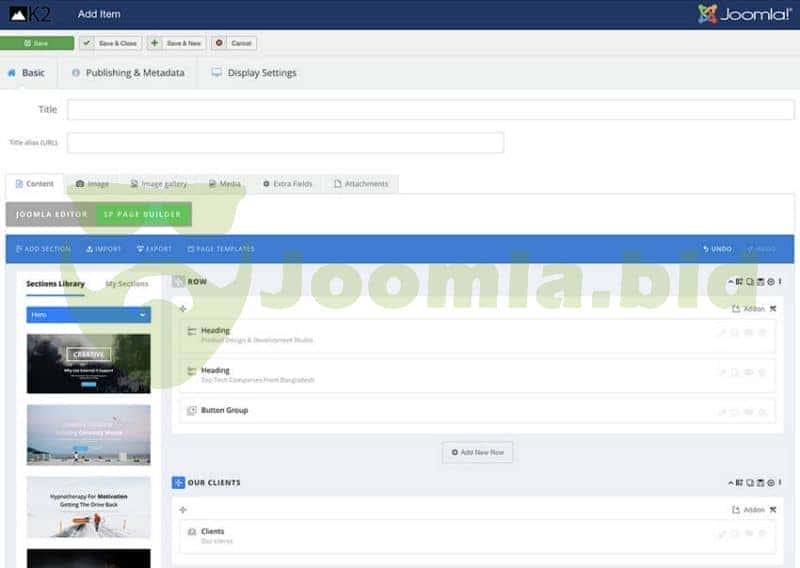This screenshot has height=568, width=800.
Task: Collapse the OUR CLIENTS section
Action: (x=729, y=483)
